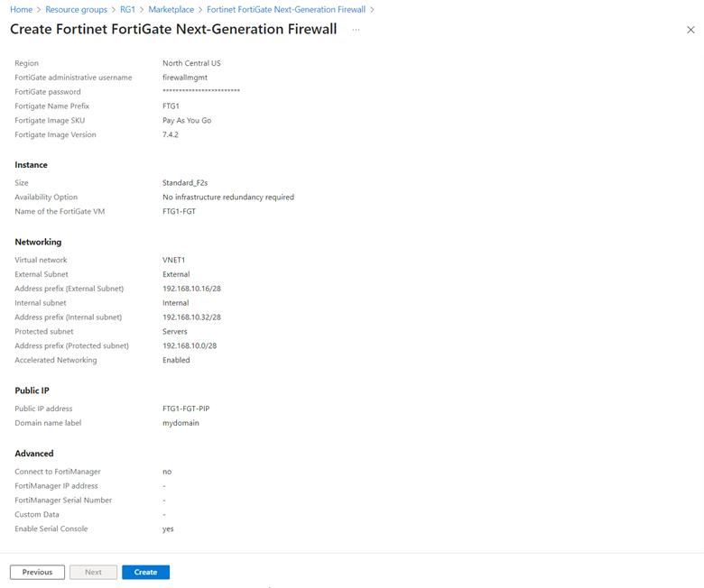Click the page title heading
Screen dimensions: 704x588
pos(173,29)
